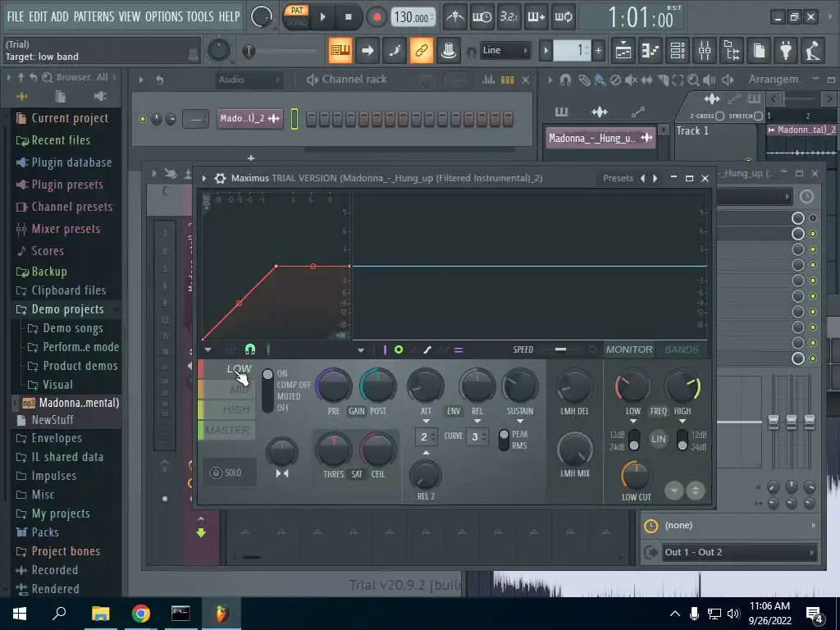This screenshot has width=840, height=630.
Task: Click the Windows Start button
Action: (20, 614)
